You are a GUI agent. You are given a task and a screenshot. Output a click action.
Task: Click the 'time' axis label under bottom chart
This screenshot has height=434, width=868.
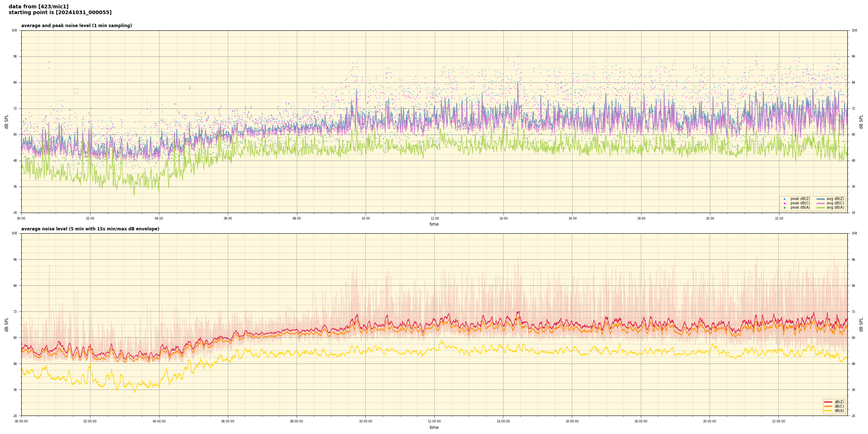point(434,427)
